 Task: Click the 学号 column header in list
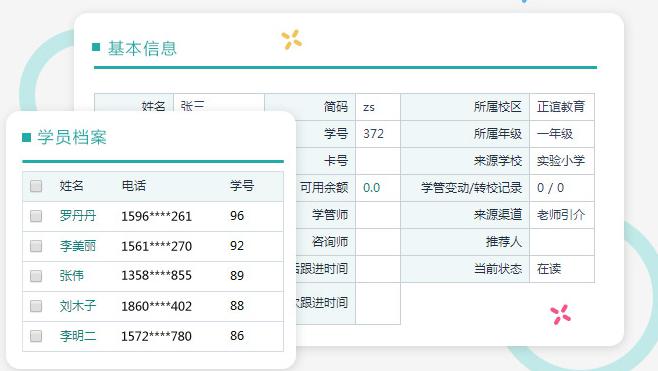pyautogui.click(x=242, y=186)
